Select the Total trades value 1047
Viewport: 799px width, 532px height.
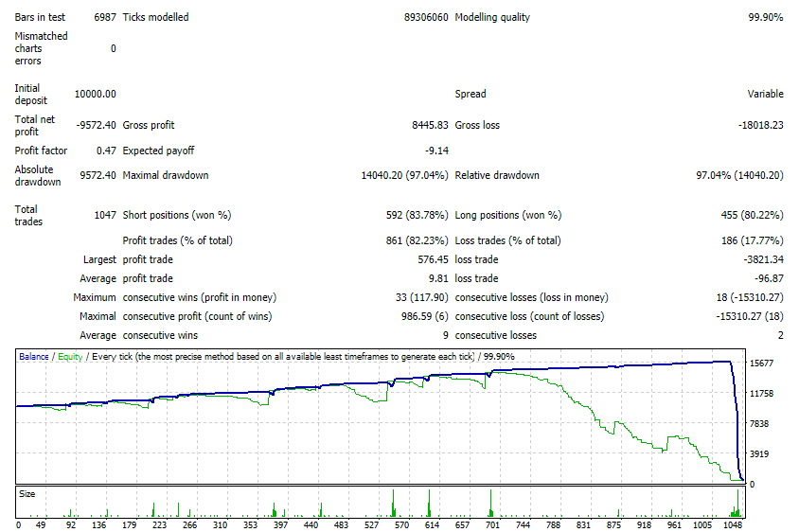(105, 215)
